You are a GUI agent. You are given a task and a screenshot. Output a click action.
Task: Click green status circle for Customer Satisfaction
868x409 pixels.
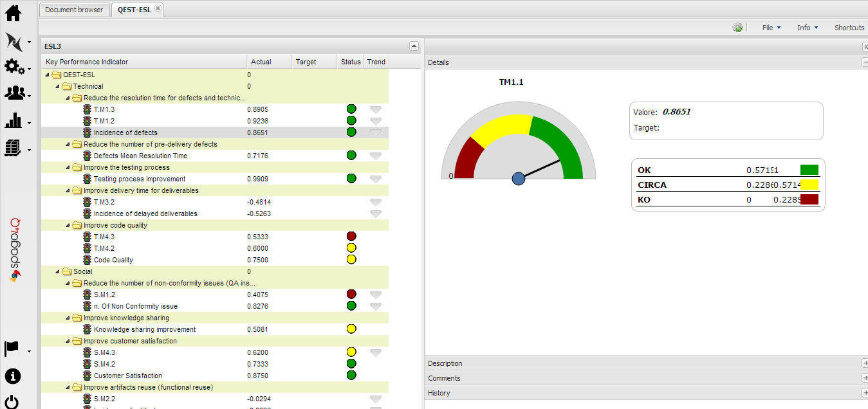(x=351, y=375)
